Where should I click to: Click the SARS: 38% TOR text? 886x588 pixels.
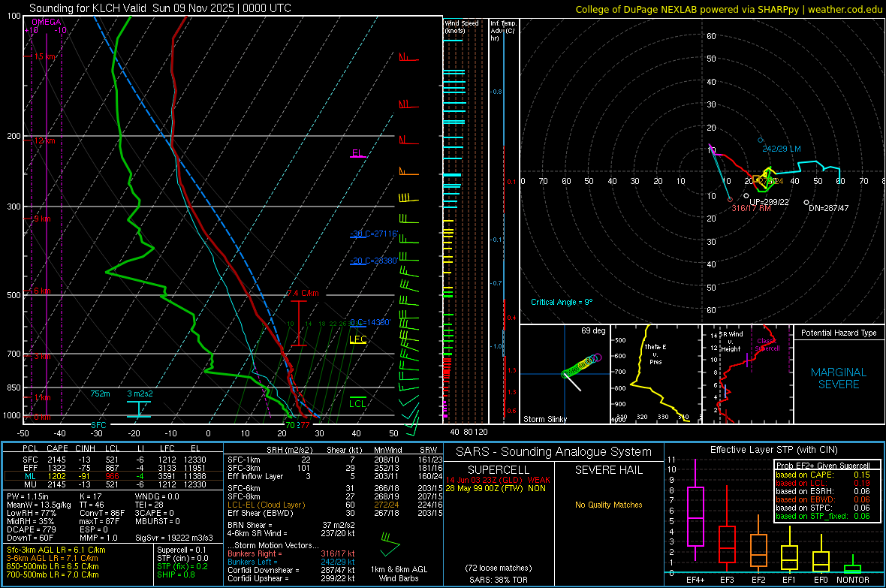pyautogui.click(x=499, y=580)
